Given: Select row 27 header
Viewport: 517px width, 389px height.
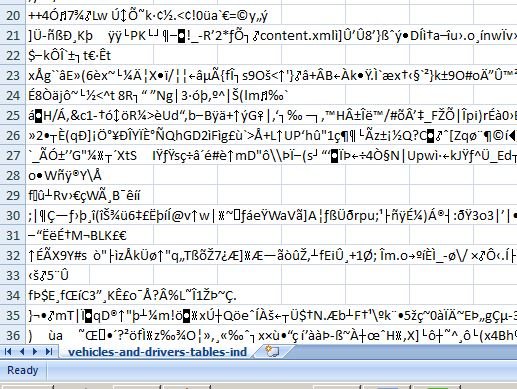Looking at the screenshot, I should (x=13, y=155).
